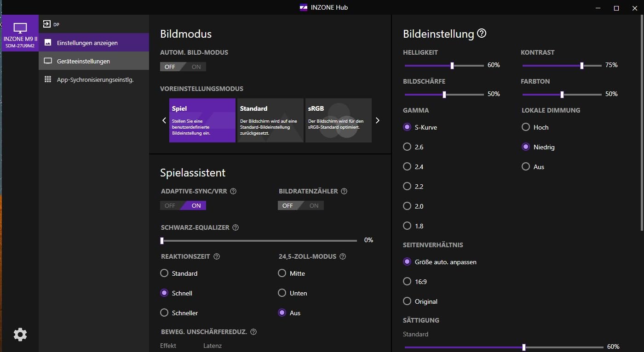The width and height of the screenshot is (644, 352).
Task: Click the DP input source icon
Action: pos(47,24)
